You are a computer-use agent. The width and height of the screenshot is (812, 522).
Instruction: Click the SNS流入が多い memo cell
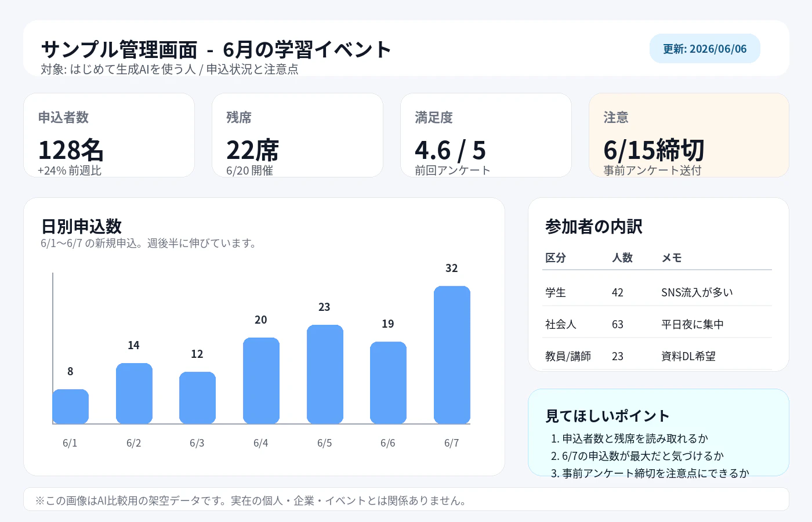click(697, 292)
